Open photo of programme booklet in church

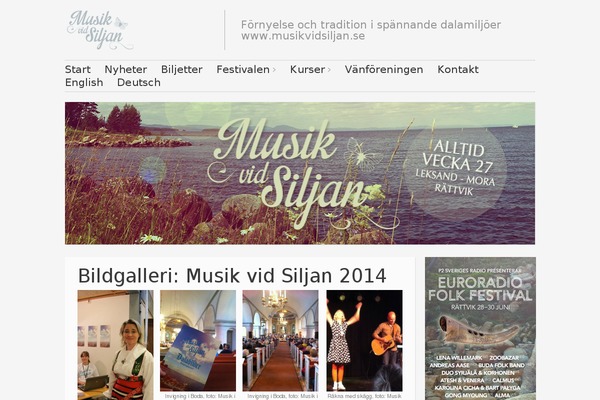tap(198, 341)
